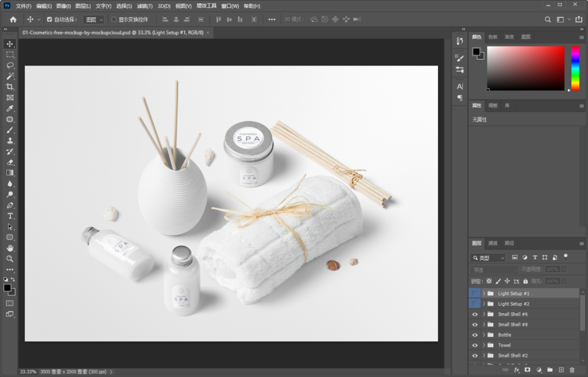Hide the Small Shell #2 group

[475, 356]
